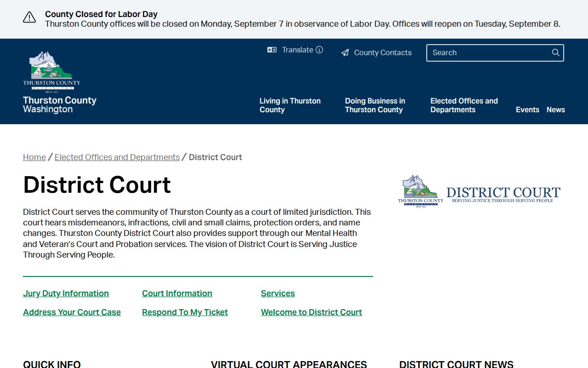Click Thurston County Washington site title
Screen dimensions: 588x368
click(x=60, y=104)
